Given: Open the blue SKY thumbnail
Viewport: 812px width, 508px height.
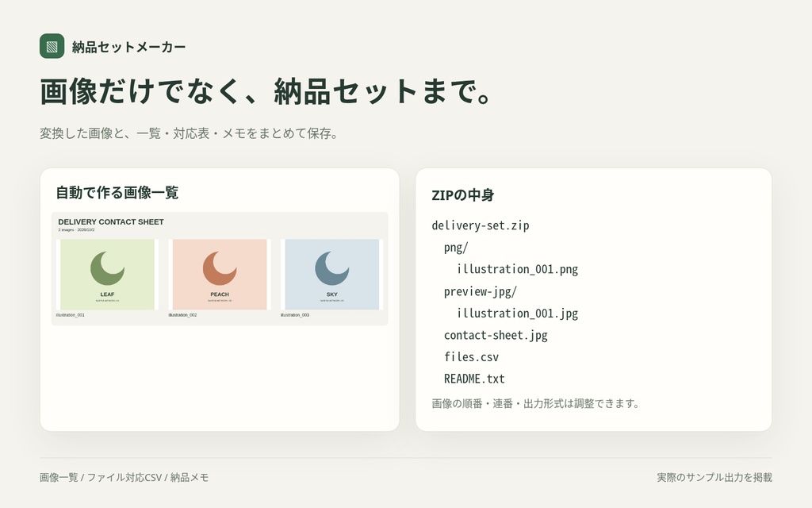Looking at the screenshot, I should [x=332, y=274].
